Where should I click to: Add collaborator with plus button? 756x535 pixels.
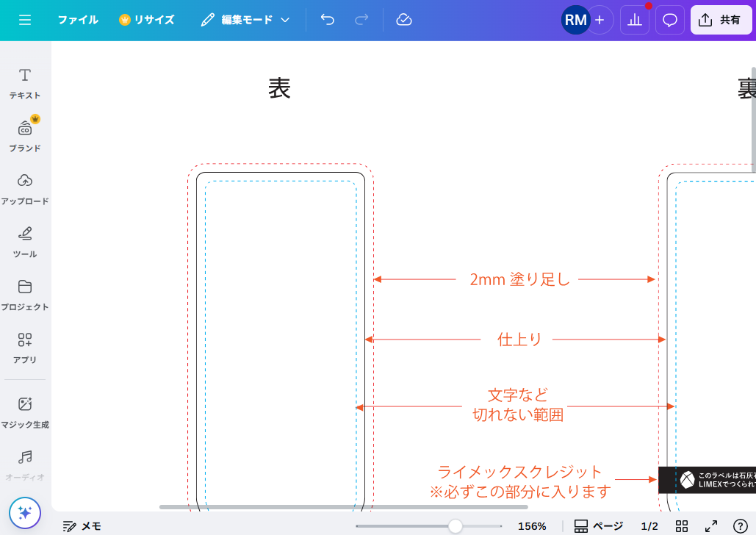coord(600,20)
